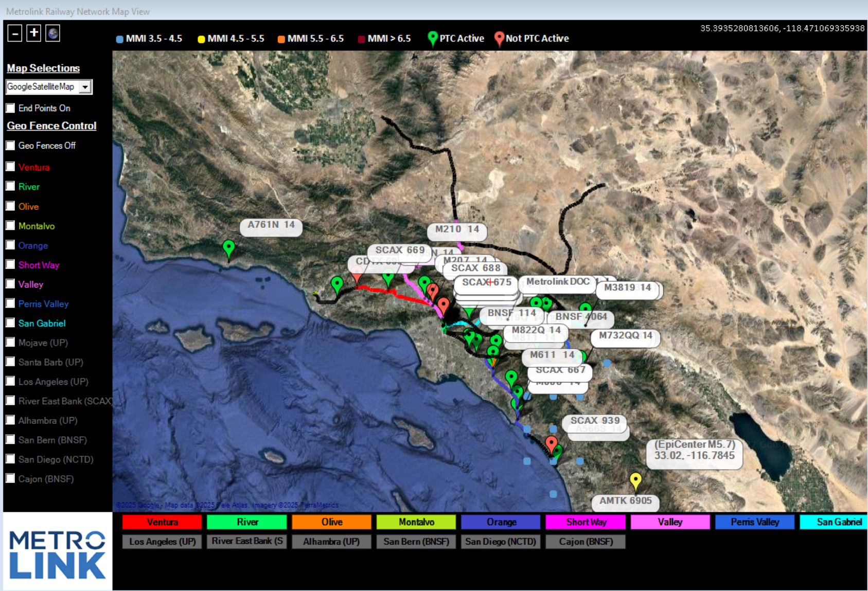Enable the Ventura geo fence checkbox
This screenshot has height=591, width=868.
pyautogui.click(x=10, y=167)
